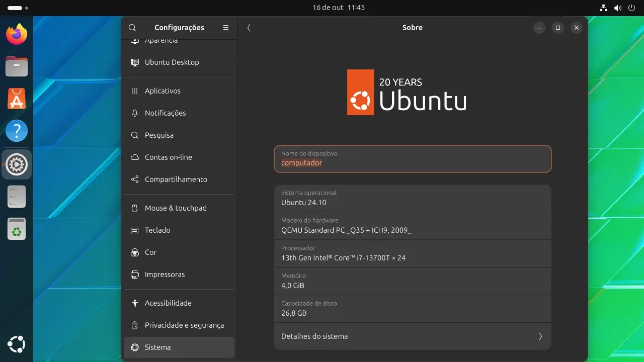This screenshot has height=362, width=644.
Task: Click the Capacidade de disco 26,8 GB row
Action: click(413, 309)
